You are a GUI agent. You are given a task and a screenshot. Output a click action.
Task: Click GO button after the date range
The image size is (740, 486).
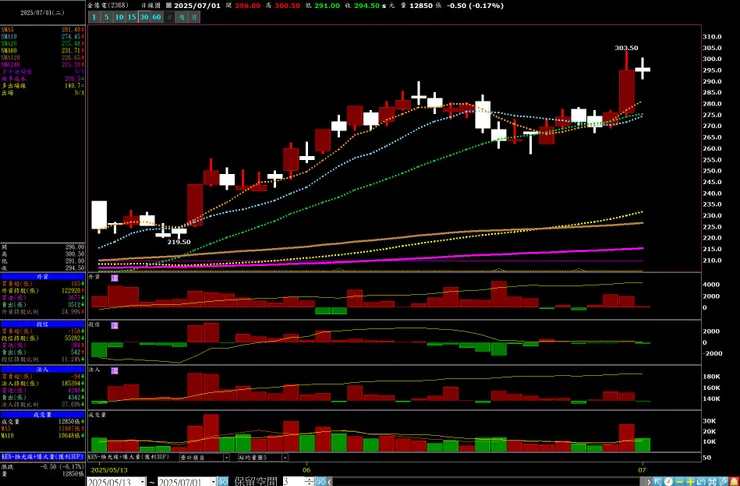(x=223, y=481)
